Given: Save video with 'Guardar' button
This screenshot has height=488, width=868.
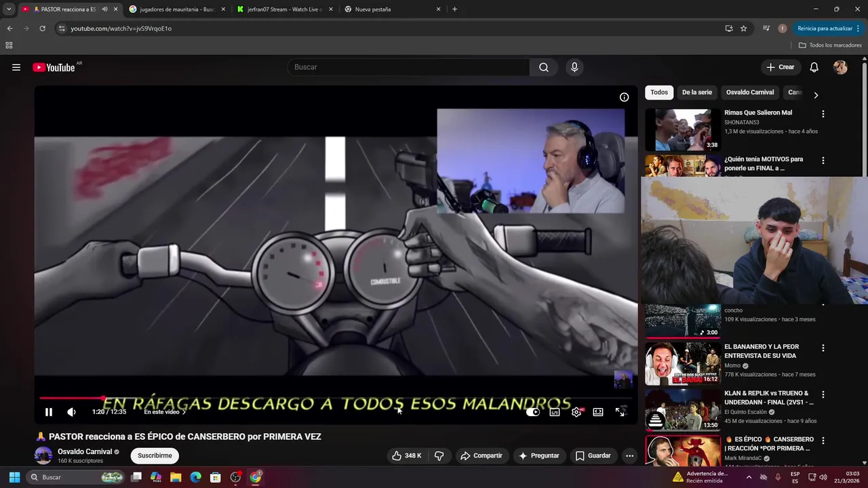Looking at the screenshot, I should [593, 455].
